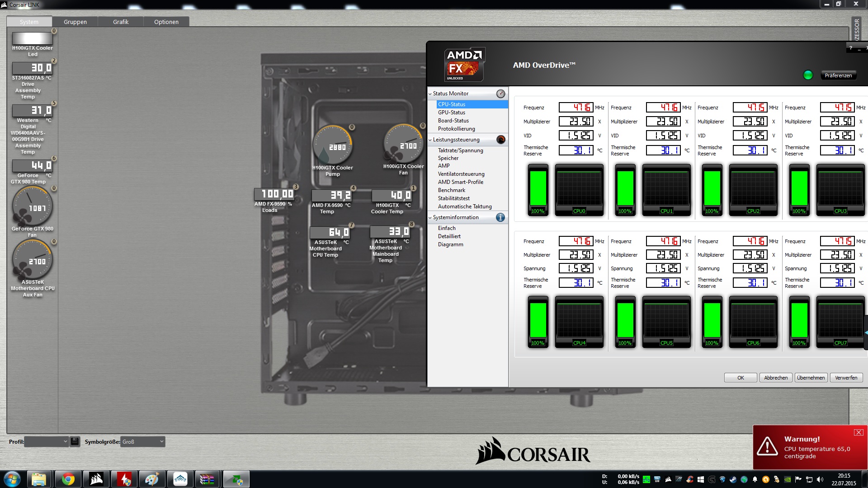Viewport: 868px width, 488px height.
Task: Click the Systeminformation blue info icon
Action: tap(500, 217)
